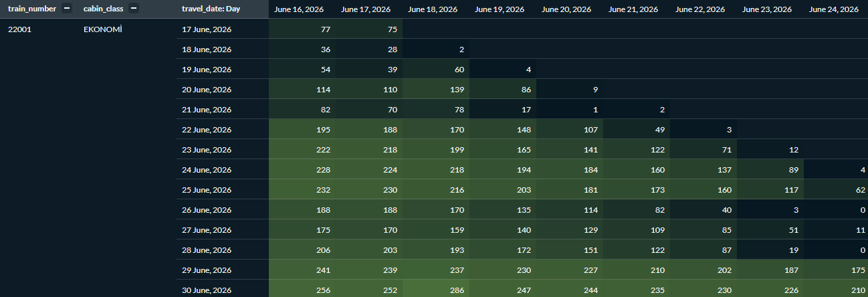Click the June 16, 2026 column header
868x297 pixels.
pos(299,9)
